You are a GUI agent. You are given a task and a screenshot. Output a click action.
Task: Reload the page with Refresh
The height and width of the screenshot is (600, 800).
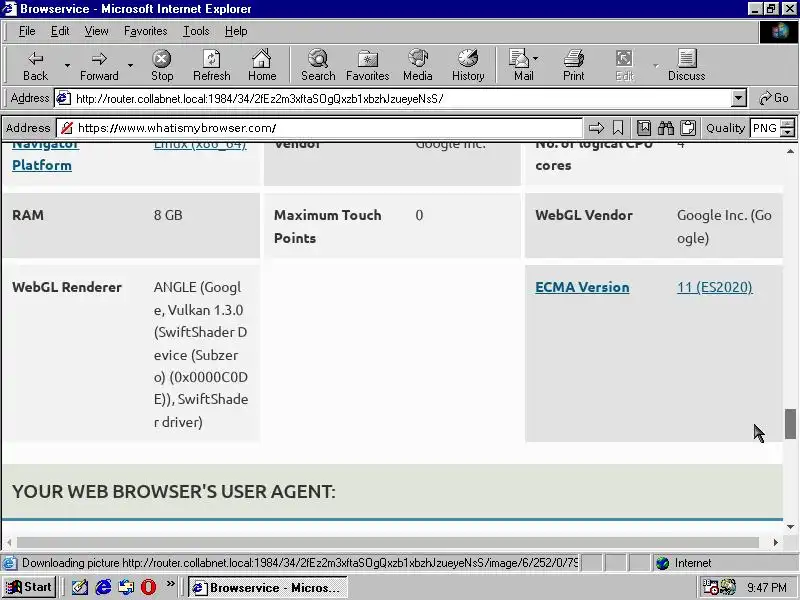[211, 65]
